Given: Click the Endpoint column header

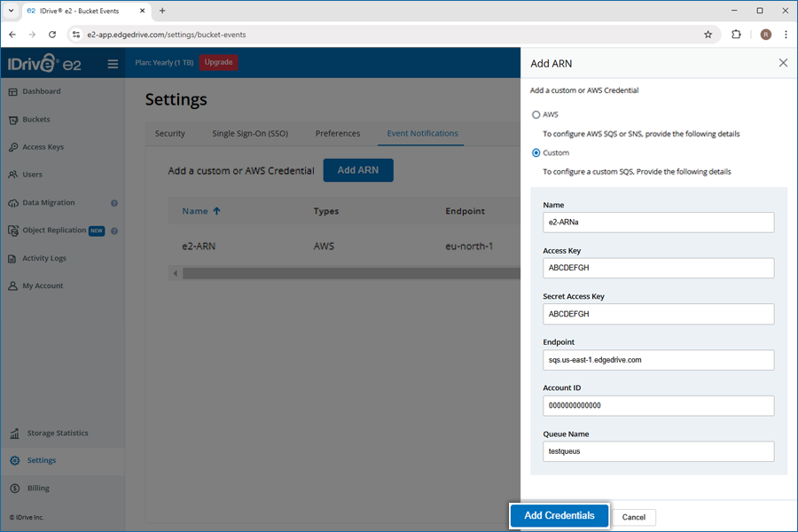Looking at the screenshot, I should 465,211.
